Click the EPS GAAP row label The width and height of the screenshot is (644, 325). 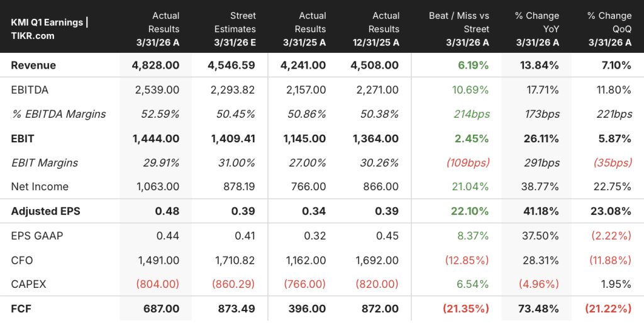[36, 236]
